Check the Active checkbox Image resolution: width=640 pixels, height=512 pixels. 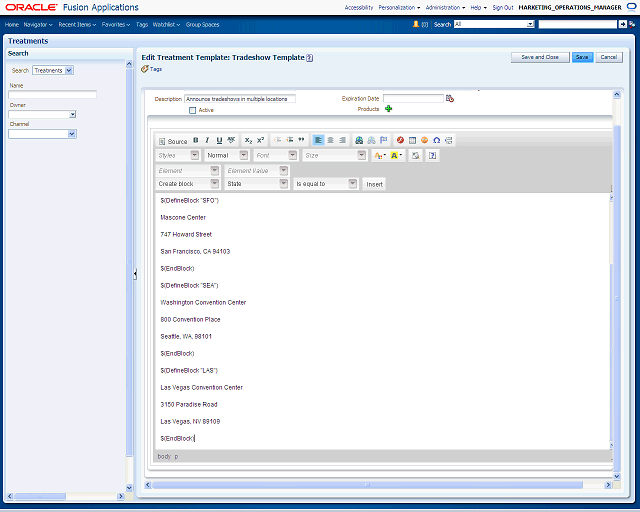[x=193, y=110]
